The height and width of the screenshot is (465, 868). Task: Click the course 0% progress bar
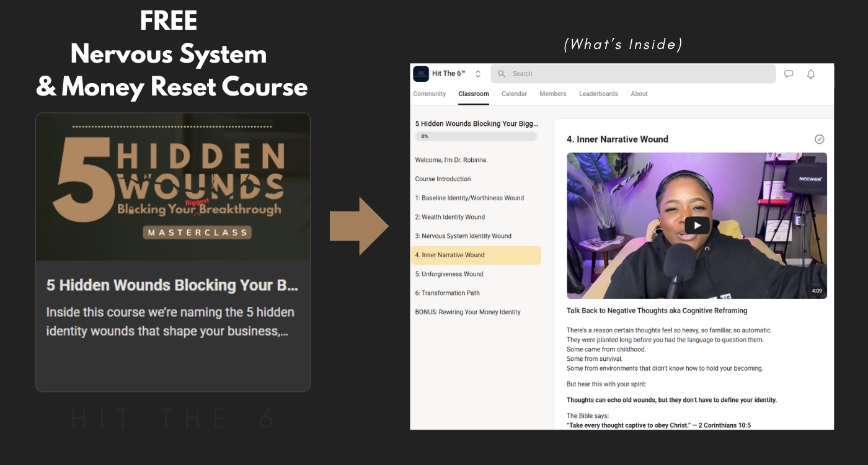tap(476, 136)
